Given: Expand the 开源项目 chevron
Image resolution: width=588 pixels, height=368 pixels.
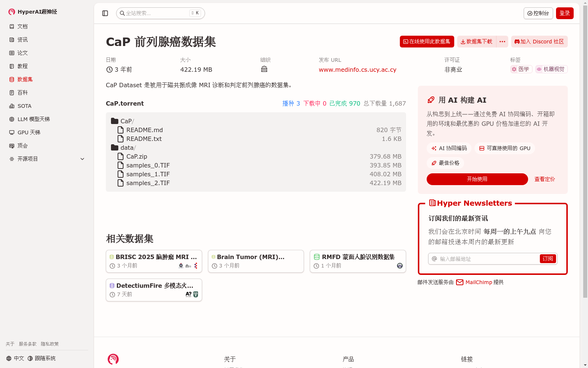Looking at the screenshot, I should 82,159.
